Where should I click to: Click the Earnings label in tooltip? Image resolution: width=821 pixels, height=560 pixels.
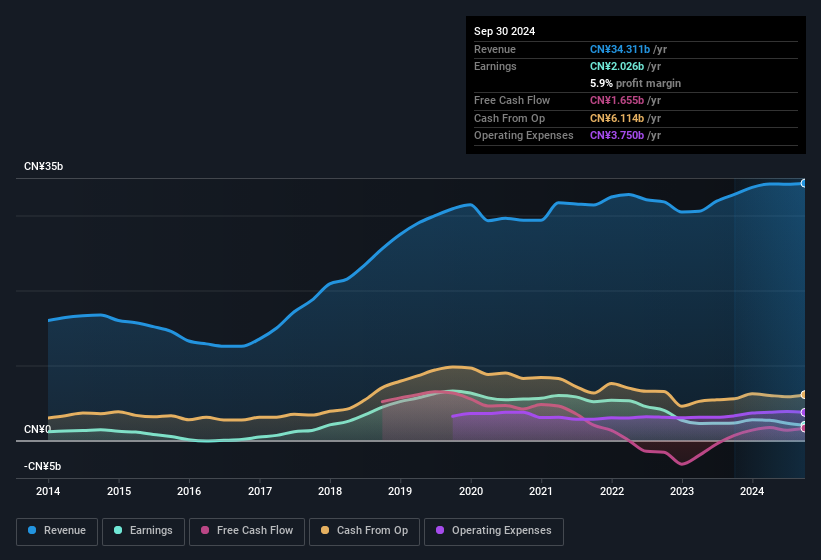point(495,66)
